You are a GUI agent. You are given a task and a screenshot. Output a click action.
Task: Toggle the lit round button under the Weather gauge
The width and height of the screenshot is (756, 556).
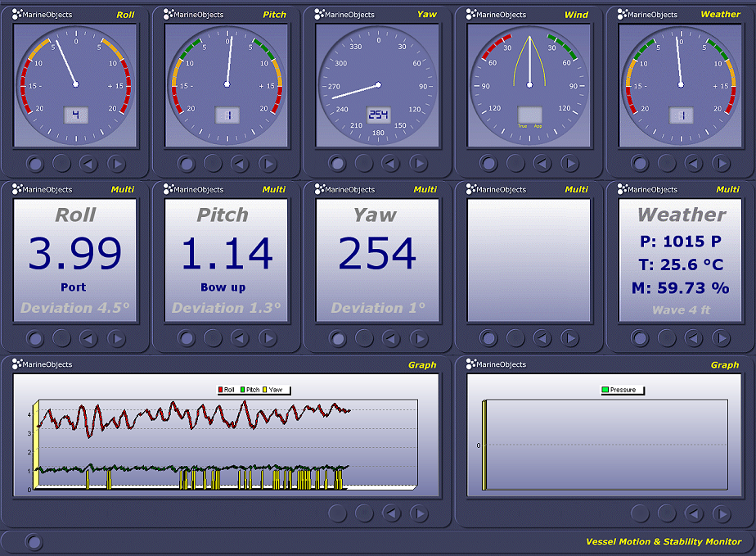(640, 164)
